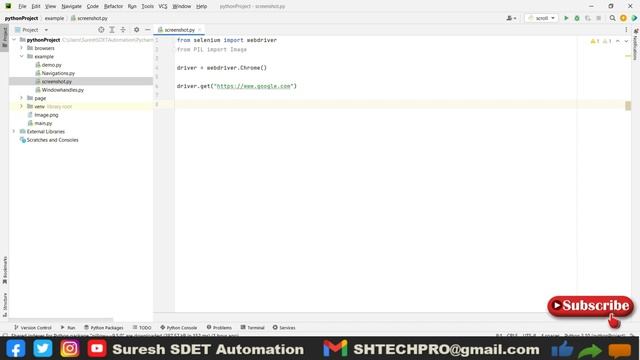Click the warning indicator in editor corner
This screenshot has height=360, width=640.
coord(595,41)
